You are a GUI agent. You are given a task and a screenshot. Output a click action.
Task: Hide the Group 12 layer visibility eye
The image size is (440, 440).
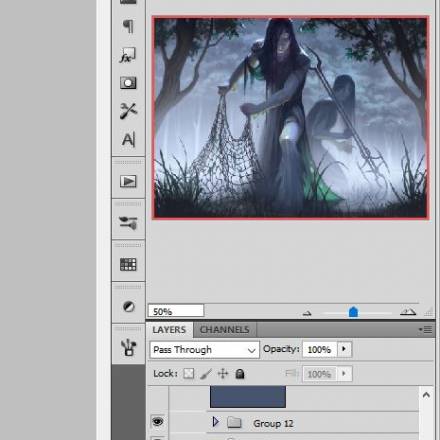point(158,422)
